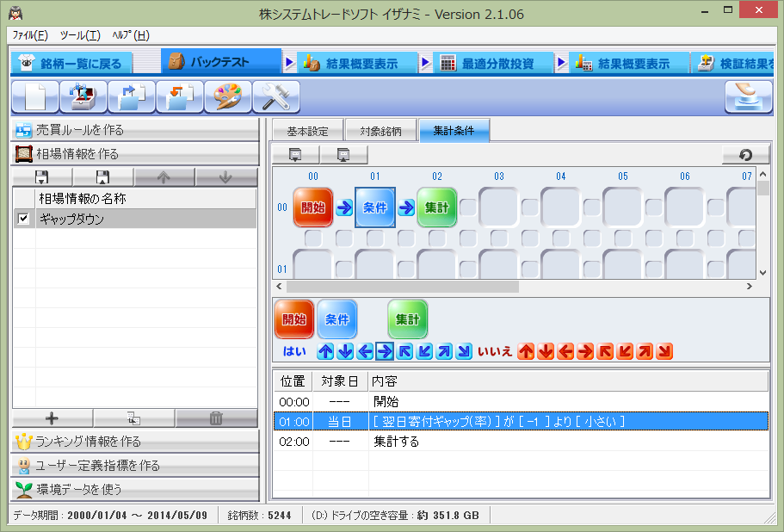This screenshot has height=532, width=784.
Task: Open the paint palette toolbar icon
Action: (228, 96)
